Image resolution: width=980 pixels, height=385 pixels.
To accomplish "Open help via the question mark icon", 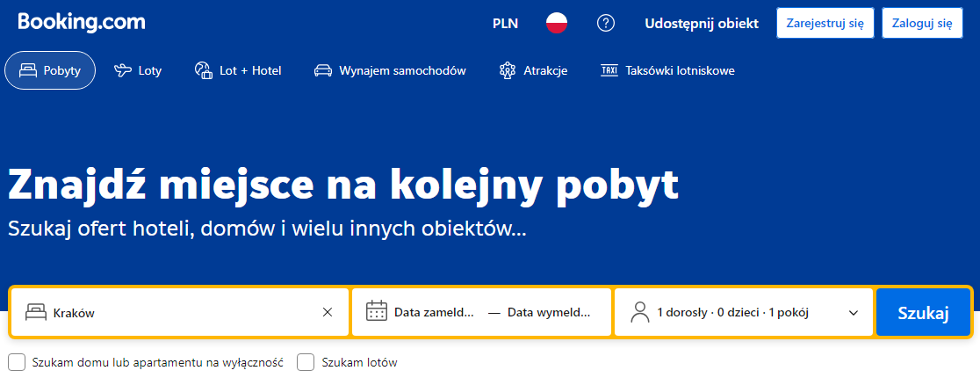I will point(606,24).
